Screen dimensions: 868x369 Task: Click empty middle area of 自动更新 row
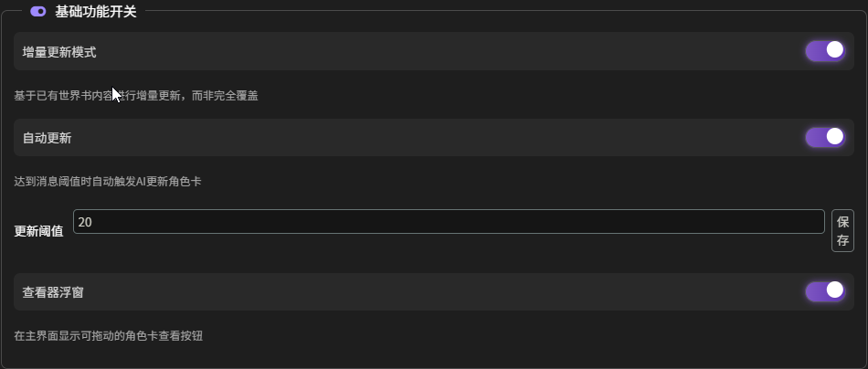439,138
